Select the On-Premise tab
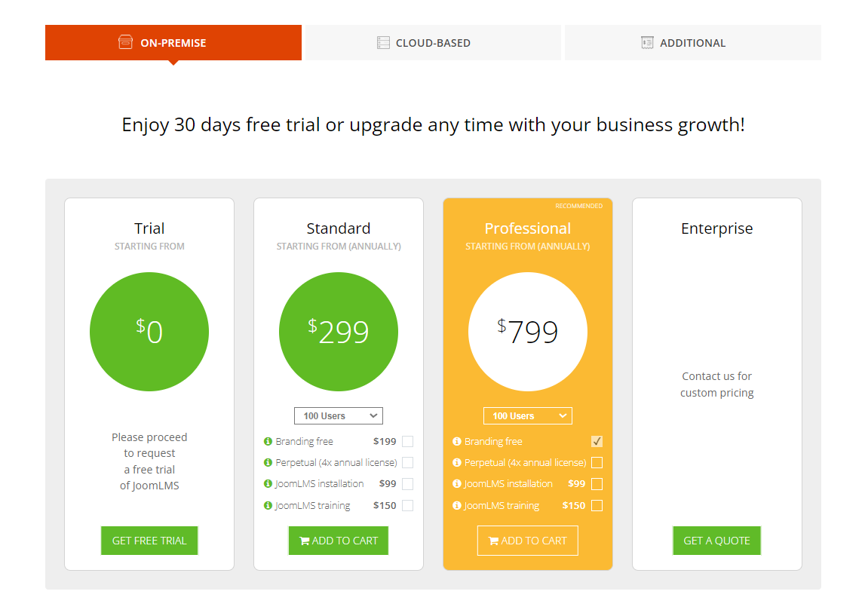This screenshot has height=616, width=862. (x=173, y=43)
